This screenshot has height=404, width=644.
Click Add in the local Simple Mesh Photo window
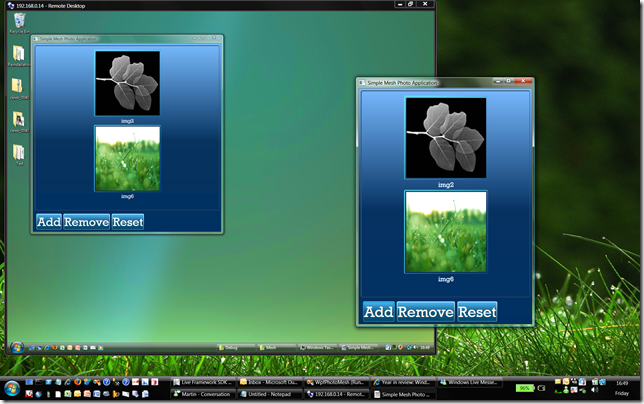pyautogui.click(x=379, y=312)
